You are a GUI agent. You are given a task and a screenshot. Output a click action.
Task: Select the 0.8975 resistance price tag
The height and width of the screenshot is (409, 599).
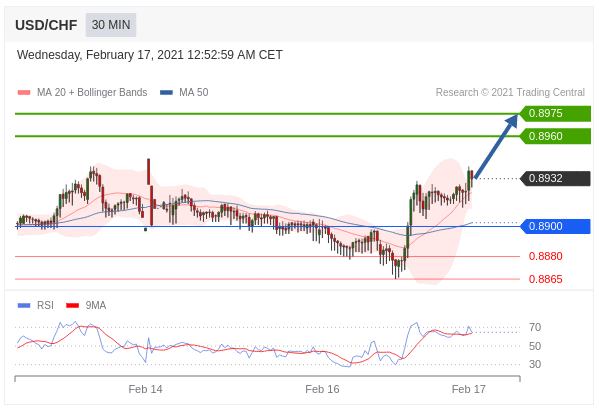555,113
